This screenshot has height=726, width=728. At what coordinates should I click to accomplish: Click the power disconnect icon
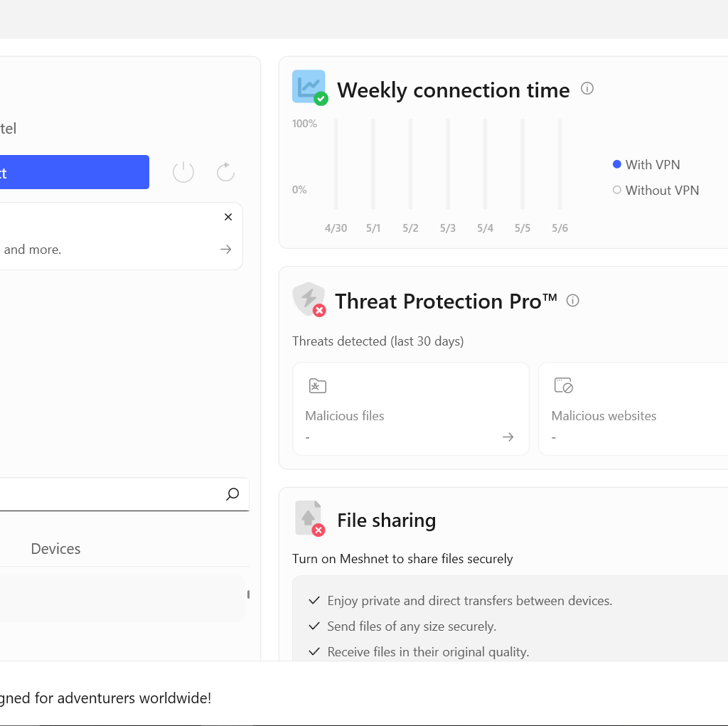183,172
